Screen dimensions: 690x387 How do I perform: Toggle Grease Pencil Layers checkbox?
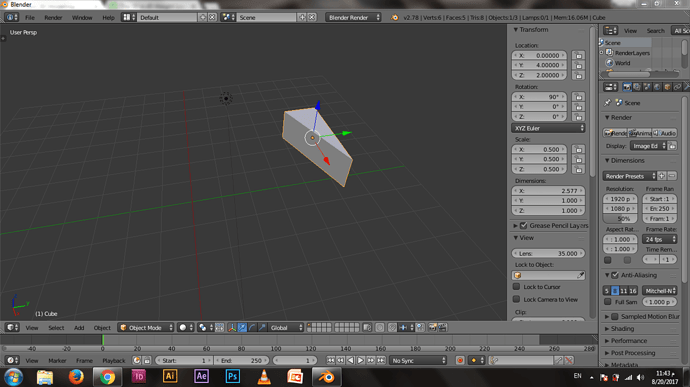[x=524, y=225]
